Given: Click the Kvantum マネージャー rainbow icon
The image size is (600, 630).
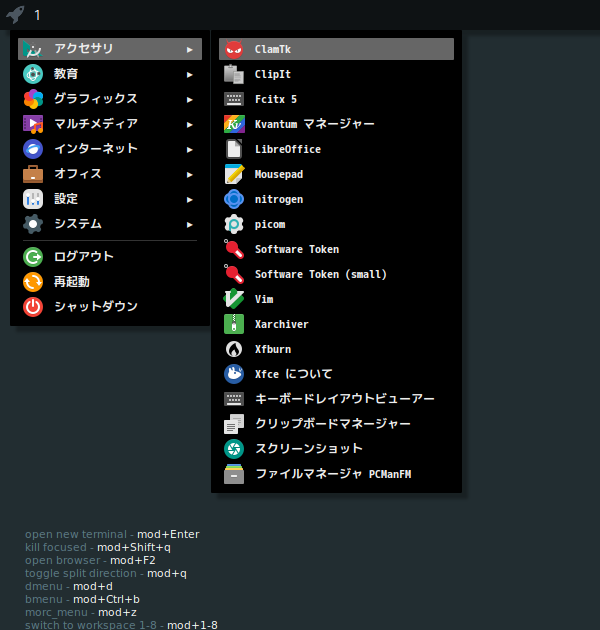Looking at the screenshot, I should pyautogui.click(x=233, y=124).
